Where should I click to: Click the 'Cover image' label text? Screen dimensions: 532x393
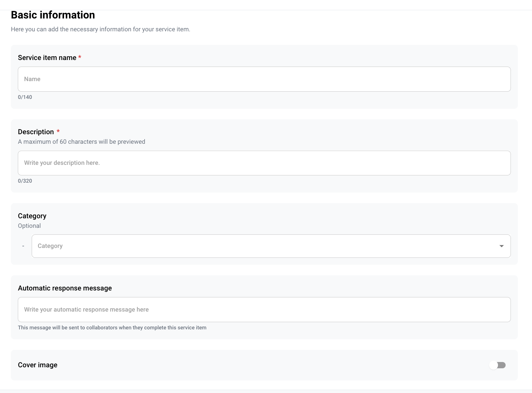[38, 365]
